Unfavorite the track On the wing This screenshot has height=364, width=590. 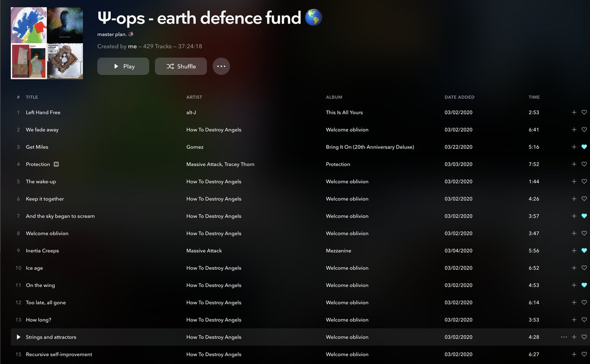pyautogui.click(x=584, y=285)
